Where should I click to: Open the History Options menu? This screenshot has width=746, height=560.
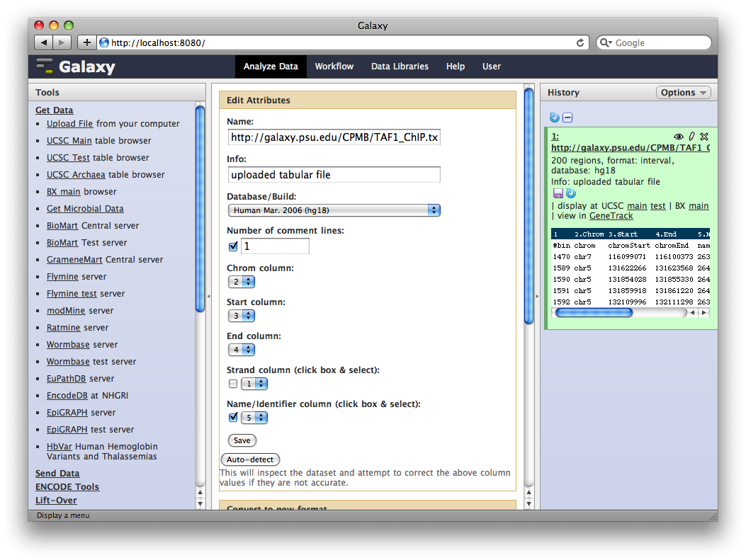coord(683,92)
